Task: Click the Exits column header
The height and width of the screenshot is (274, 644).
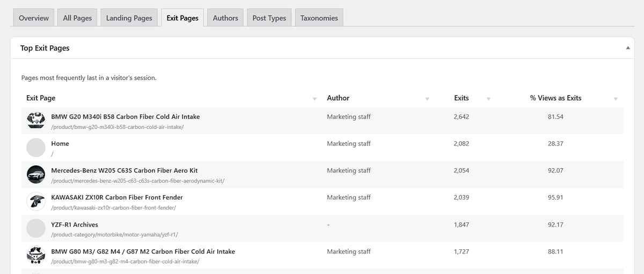Action: coord(462,98)
